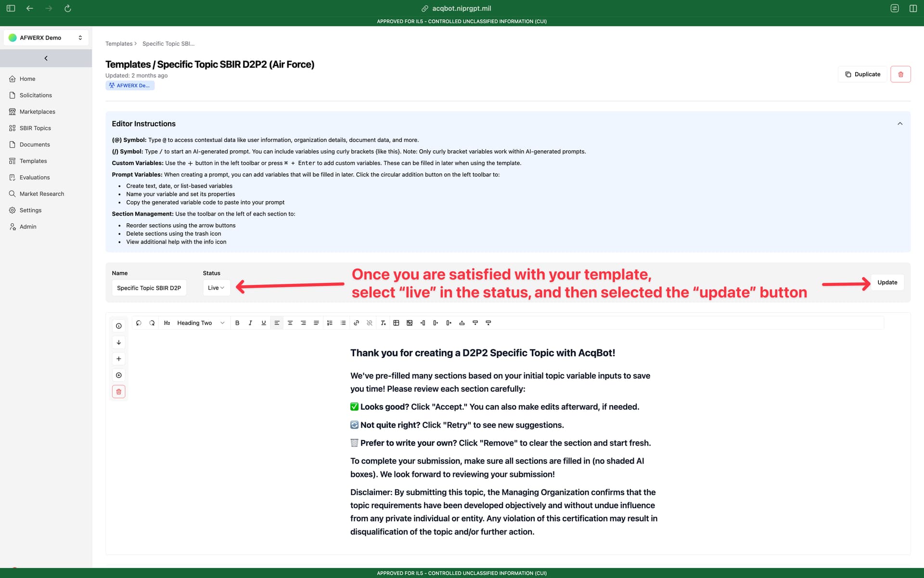Clear text formatting
Viewport: 924px width, 578px height.
383,323
